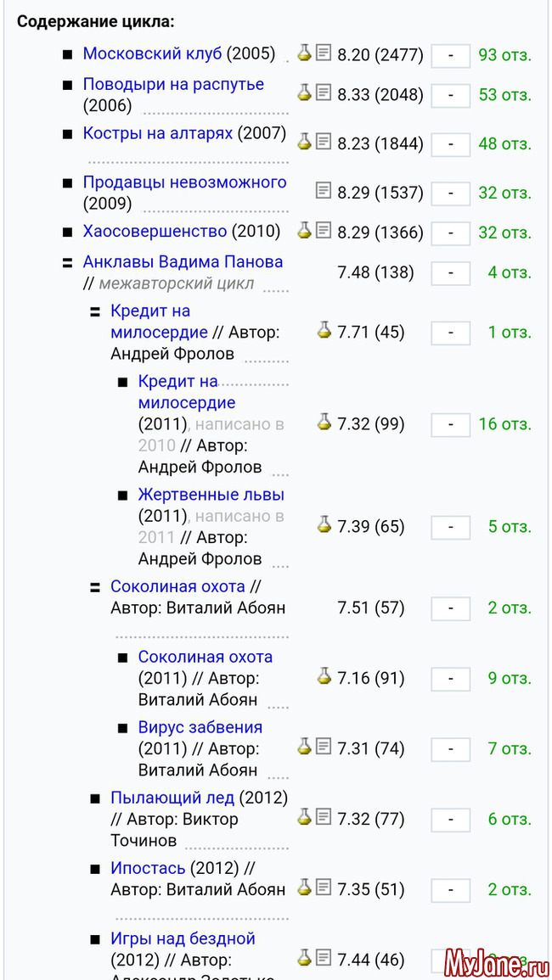
Task: Open rating box for Хаосовершенство
Action: pyautogui.click(x=450, y=233)
